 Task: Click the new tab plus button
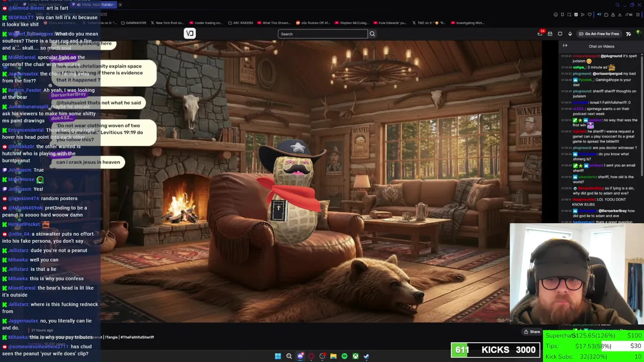coord(120,5)
